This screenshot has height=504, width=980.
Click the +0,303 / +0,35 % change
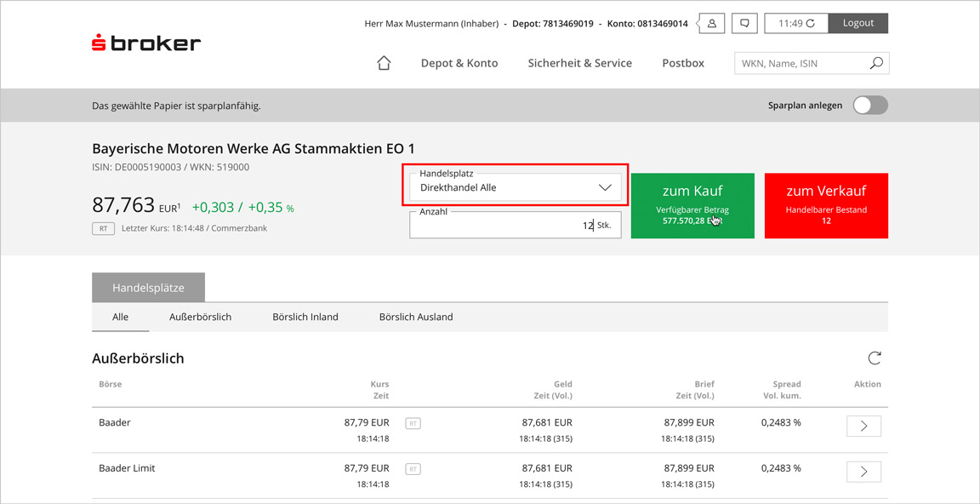(x=243, y=208)
